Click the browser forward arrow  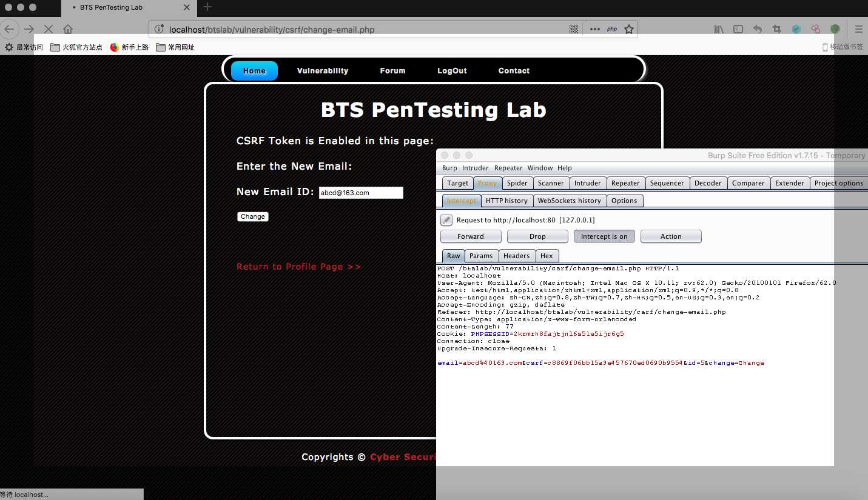pos(29,29)
